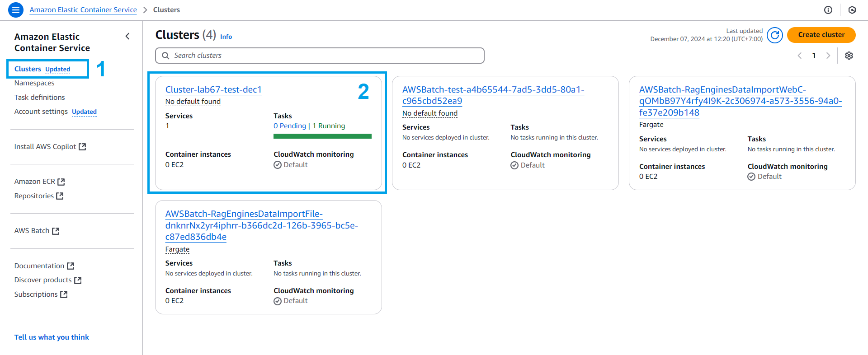Click No tasks running text in DataImportFile card
The height and width of the screenshot is (355, 868).
317,274
